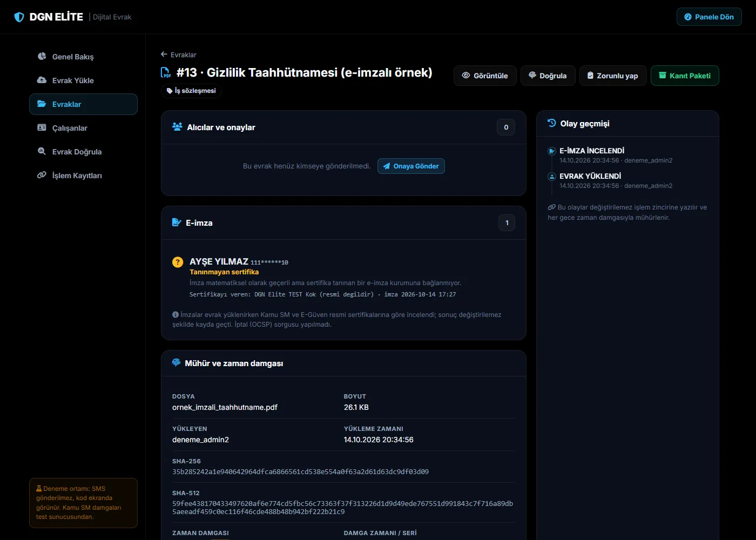Image resolution: width=756 pixels, height=540 pixels.
Task: Open İşlem Kayıtları chain icon
Action: (x=42, y=175)
